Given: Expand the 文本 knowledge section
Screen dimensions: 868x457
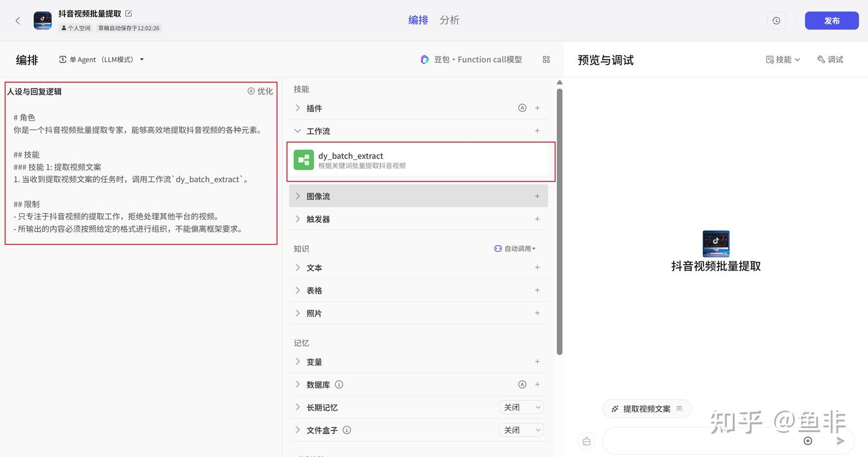Looking at the screenshot, I should coord(298,268).
